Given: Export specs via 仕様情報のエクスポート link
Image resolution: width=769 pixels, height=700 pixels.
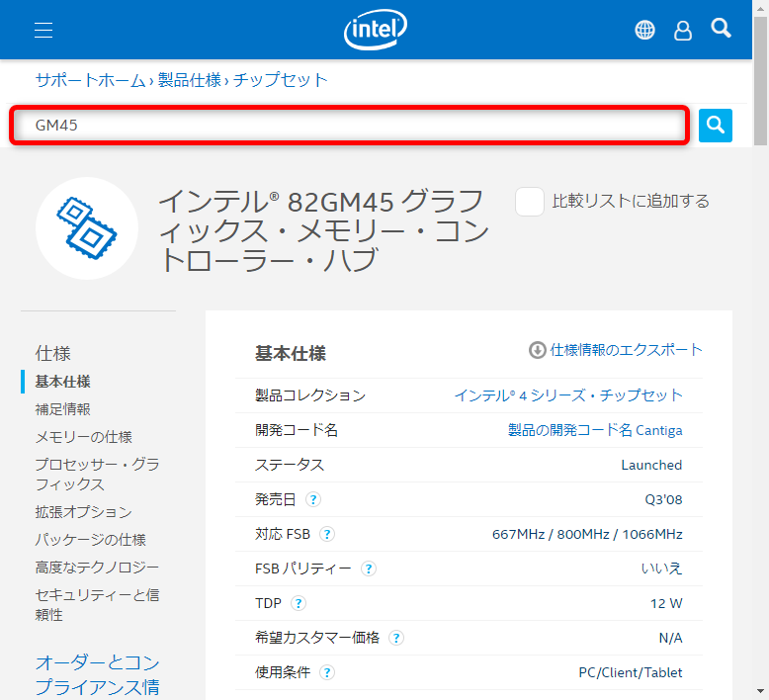Looking at the screenshot, I should point(627,350).
